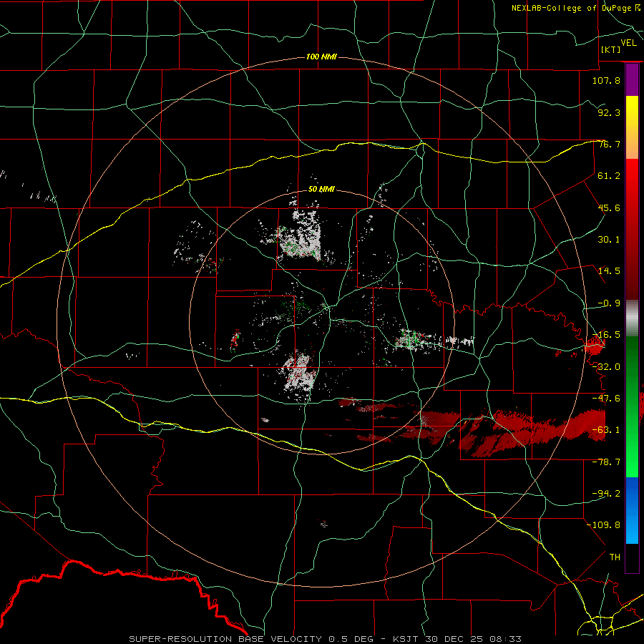The image size is (644, 644).
Task: Click the -47.6 velocity scale value
Action: [x=606, y=399]
